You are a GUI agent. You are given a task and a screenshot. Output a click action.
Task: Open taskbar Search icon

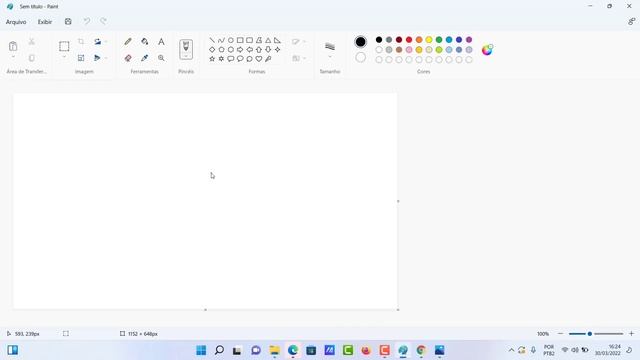click(219, 350)
